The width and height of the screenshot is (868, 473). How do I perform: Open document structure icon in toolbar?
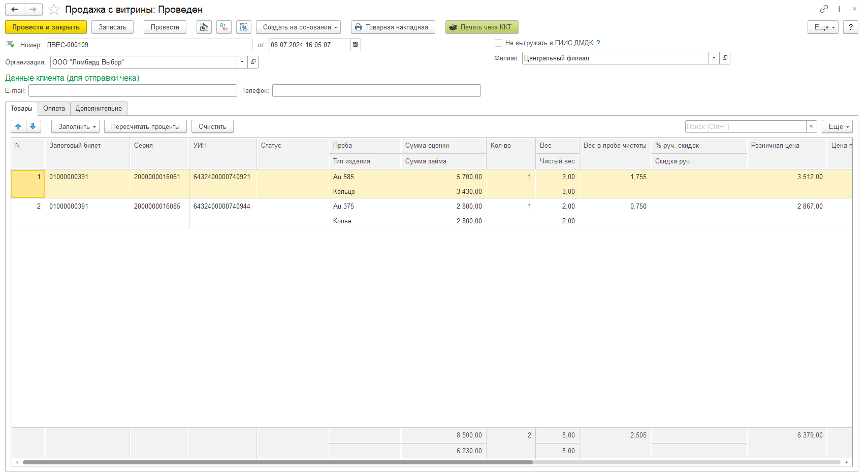[244, 27]
